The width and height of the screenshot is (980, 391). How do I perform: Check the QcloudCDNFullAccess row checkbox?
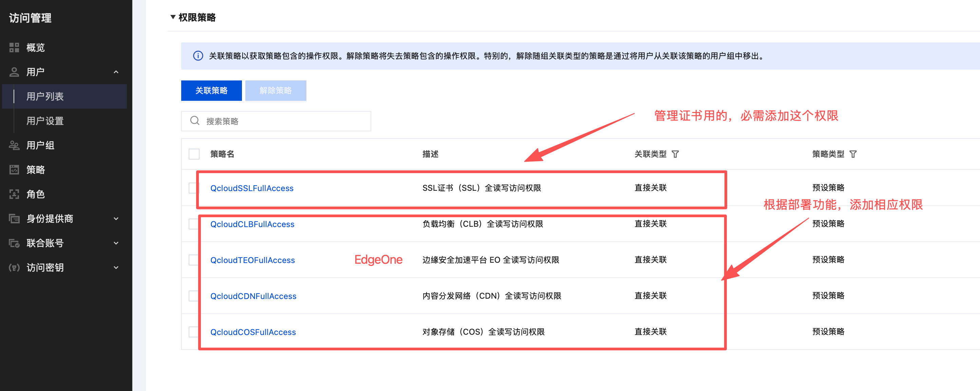tap(194, 296)
